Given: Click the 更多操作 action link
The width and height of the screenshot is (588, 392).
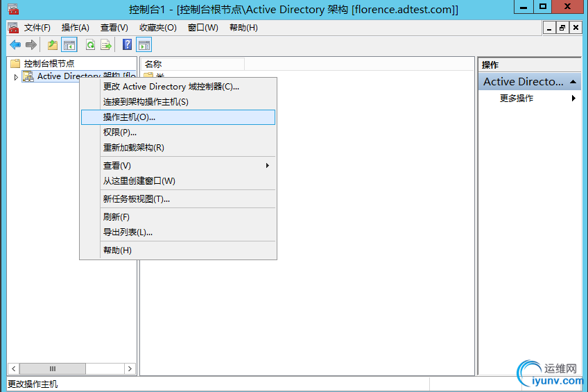Looking at the screenshot, I should point(517,99).
